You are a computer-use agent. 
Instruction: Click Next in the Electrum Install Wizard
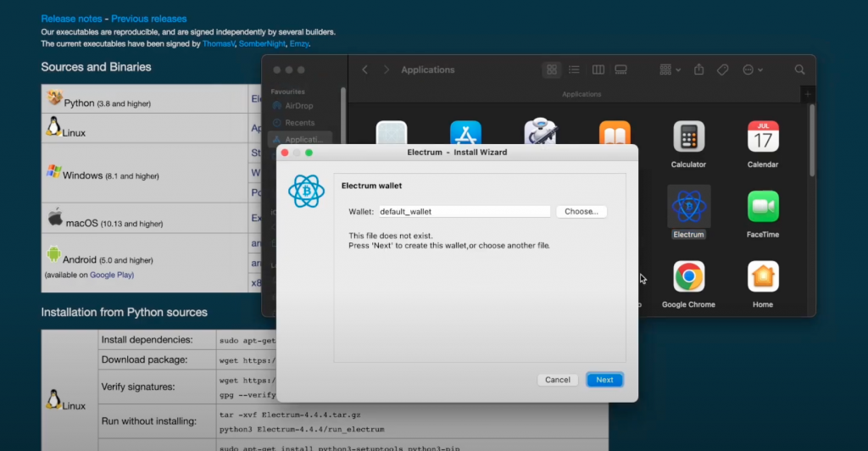604,380
